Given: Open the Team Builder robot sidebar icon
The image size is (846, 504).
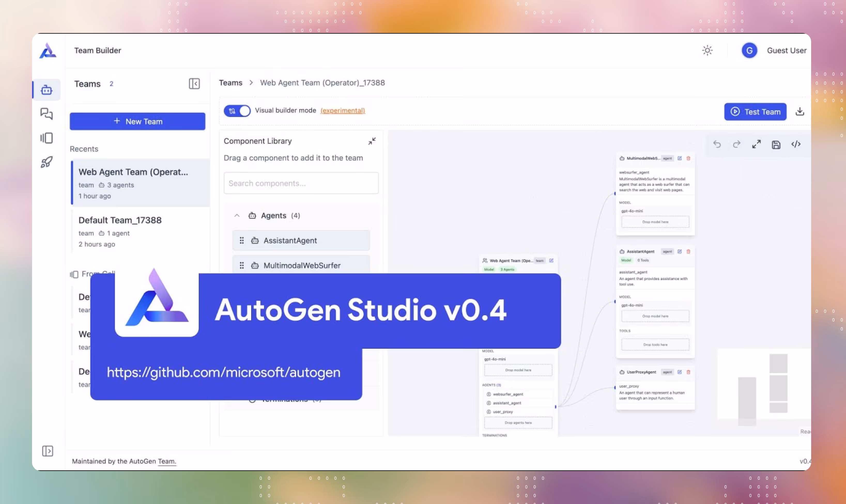Looking at the screenshot, I should pyautogui.click(x=47, y=90).
